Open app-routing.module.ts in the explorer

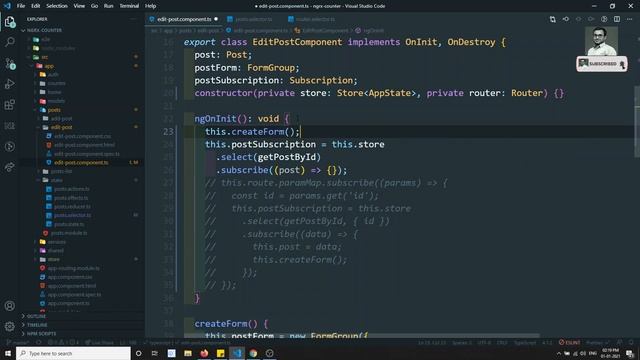point(73,268)
